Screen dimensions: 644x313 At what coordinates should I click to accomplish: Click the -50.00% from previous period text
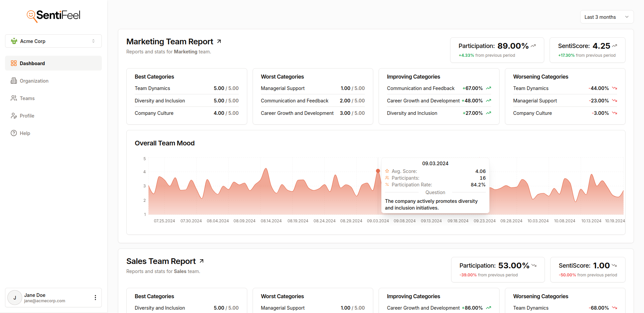[588, 275]
